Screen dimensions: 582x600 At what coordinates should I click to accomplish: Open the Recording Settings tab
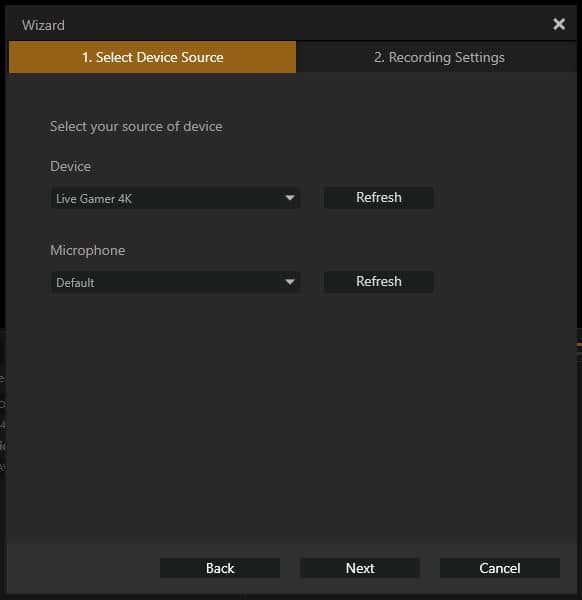(x=439, y=57)
